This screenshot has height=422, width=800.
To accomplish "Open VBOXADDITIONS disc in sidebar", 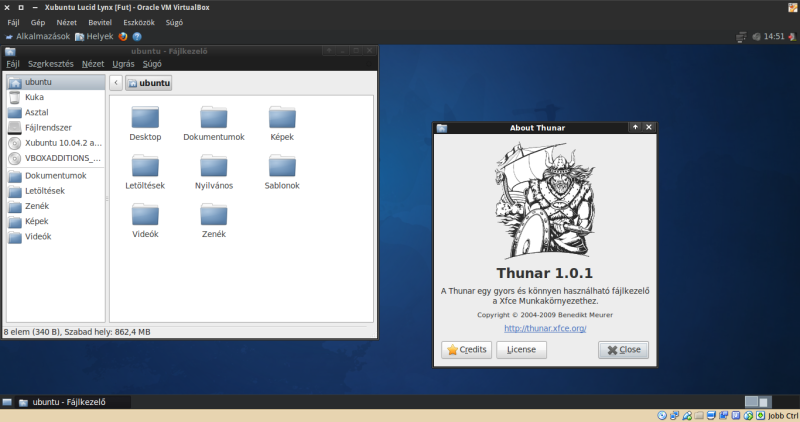I will pos(56,158).
